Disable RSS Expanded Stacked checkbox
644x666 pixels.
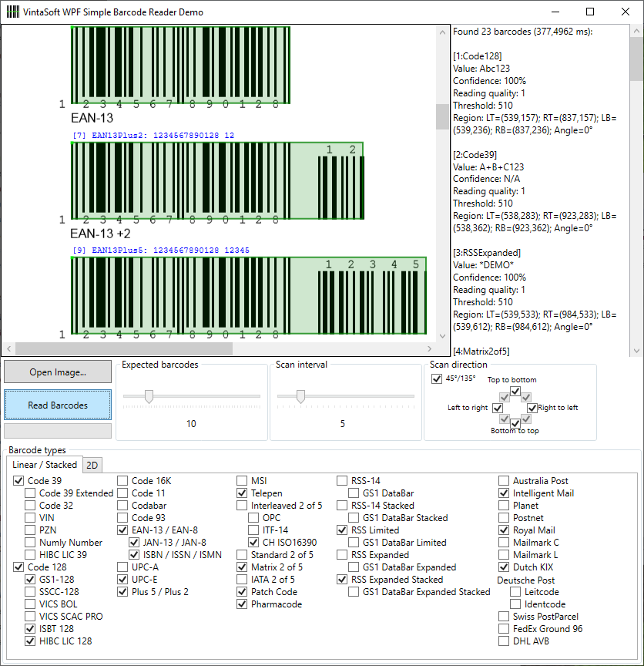pyautogui.click(x=342, y=579)
